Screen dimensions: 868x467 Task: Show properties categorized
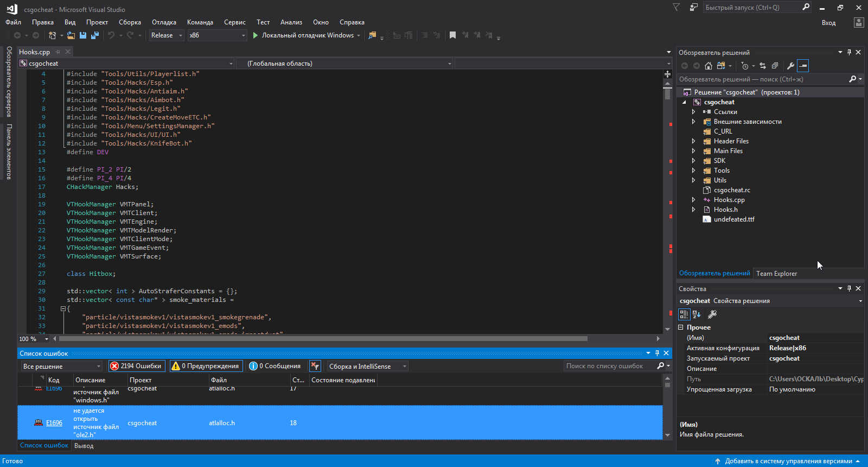(684, 314)
